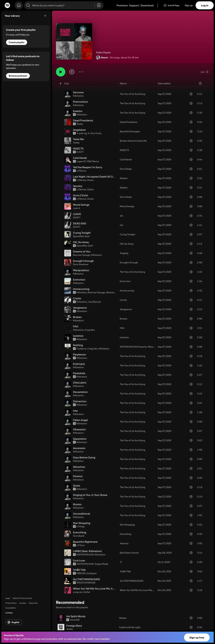Open the Support menu link
Image resolution: width=215 pixels, height=644 pixels.
pyautogui.click(x=134, y=5)
